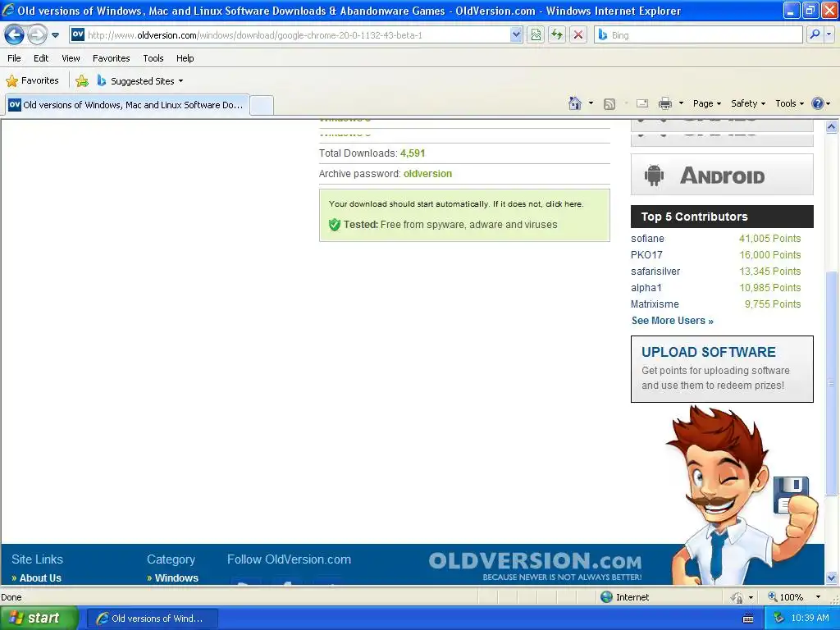Click the Print icon
840x630 pixels.
click(665, 103)
